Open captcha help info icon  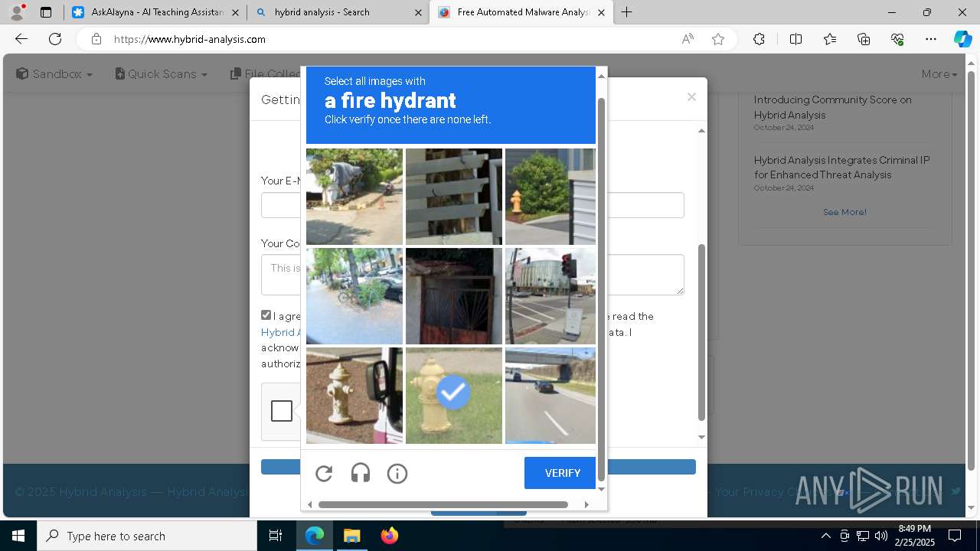pos(397,474)
